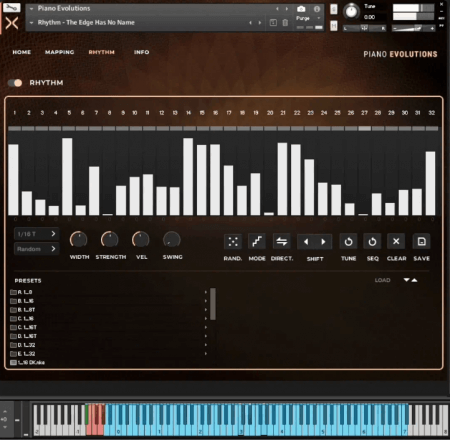Toggle step 5 enable indicator

point(68,128)
